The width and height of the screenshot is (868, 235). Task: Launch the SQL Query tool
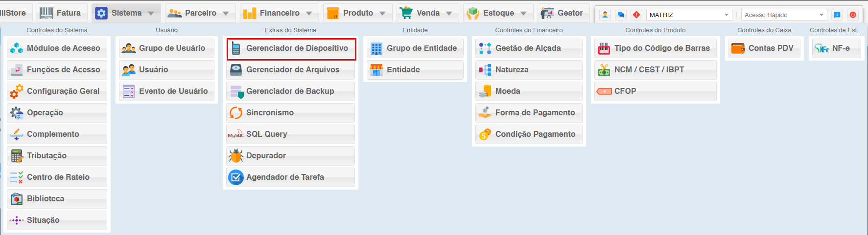291,134
